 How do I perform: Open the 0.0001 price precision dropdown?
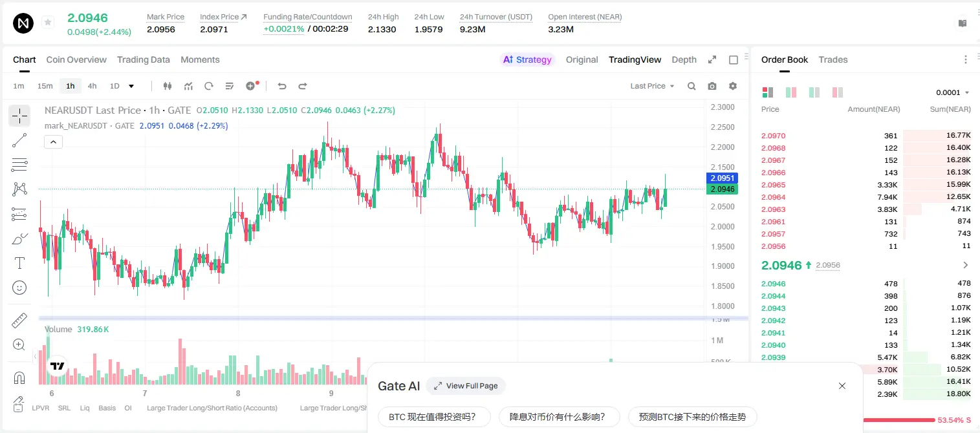coord(953,92)
